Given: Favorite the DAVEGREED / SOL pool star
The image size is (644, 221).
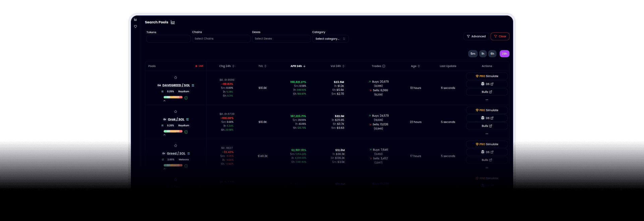Looking at the screenshot, I should [x=175, y=77].
